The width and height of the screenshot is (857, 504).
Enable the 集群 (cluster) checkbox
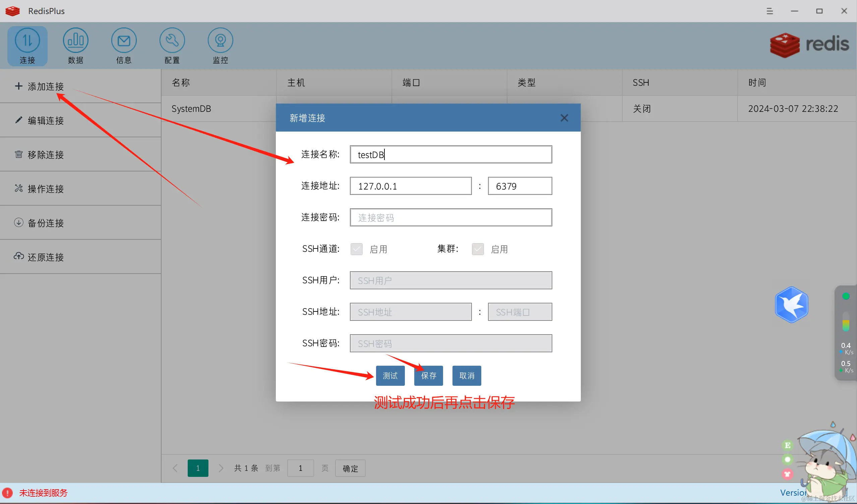click(478, 249)
